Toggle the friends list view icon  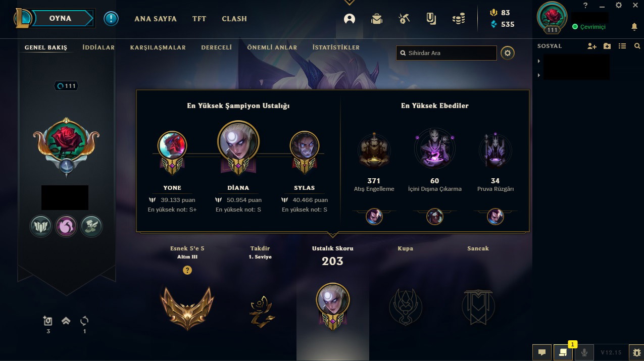tap(622, 46)
